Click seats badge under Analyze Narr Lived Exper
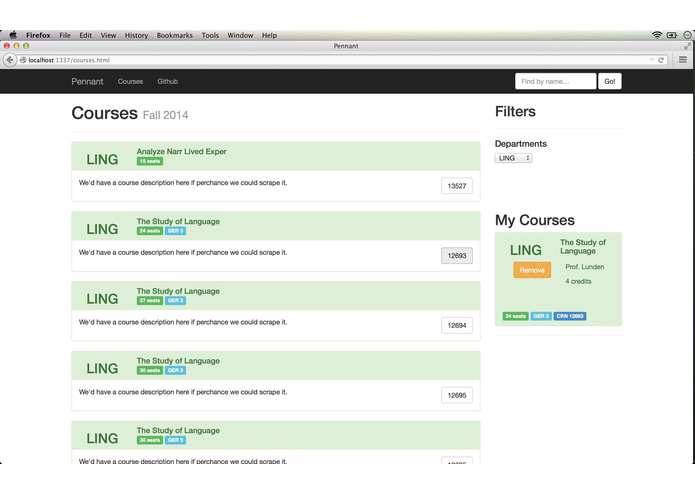The width and height of the screenshot is (695, 494). click(150, 161)
